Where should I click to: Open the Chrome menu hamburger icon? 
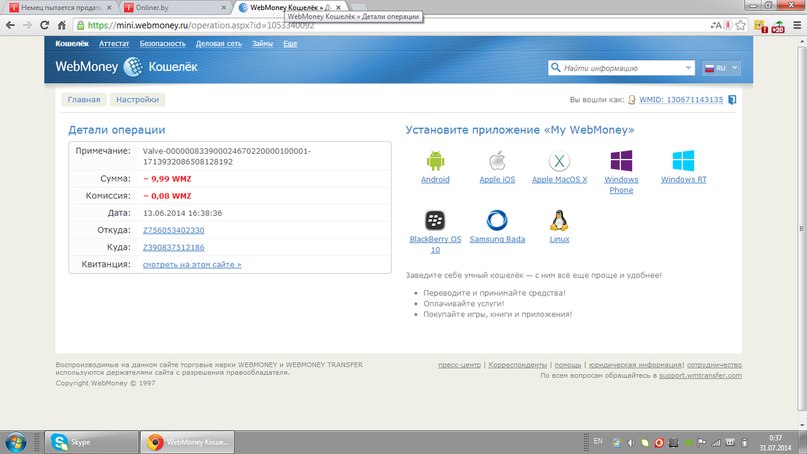click(x=797, y=25)
